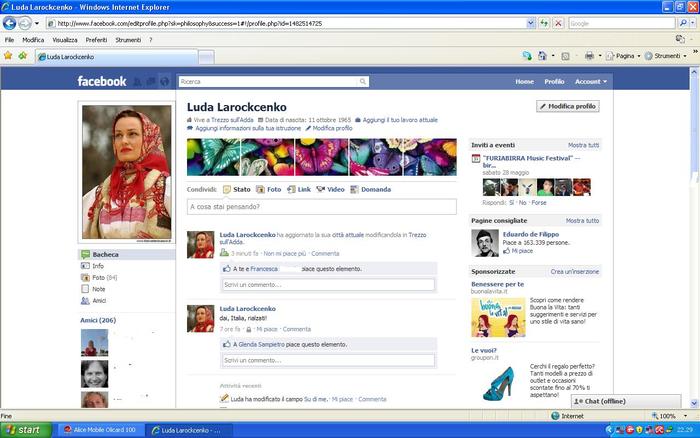
Task: Select Foto share option
Action: (x=269, y=189)
